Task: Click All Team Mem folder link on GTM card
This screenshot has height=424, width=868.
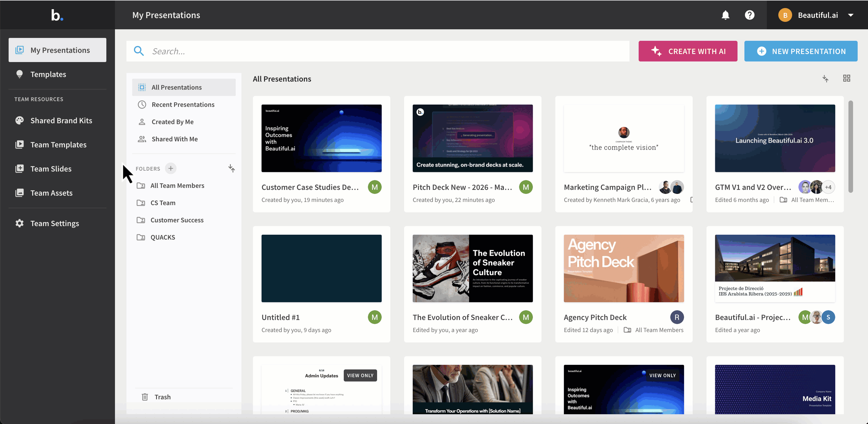Action: pyautogui.click(x=807, y=200)
